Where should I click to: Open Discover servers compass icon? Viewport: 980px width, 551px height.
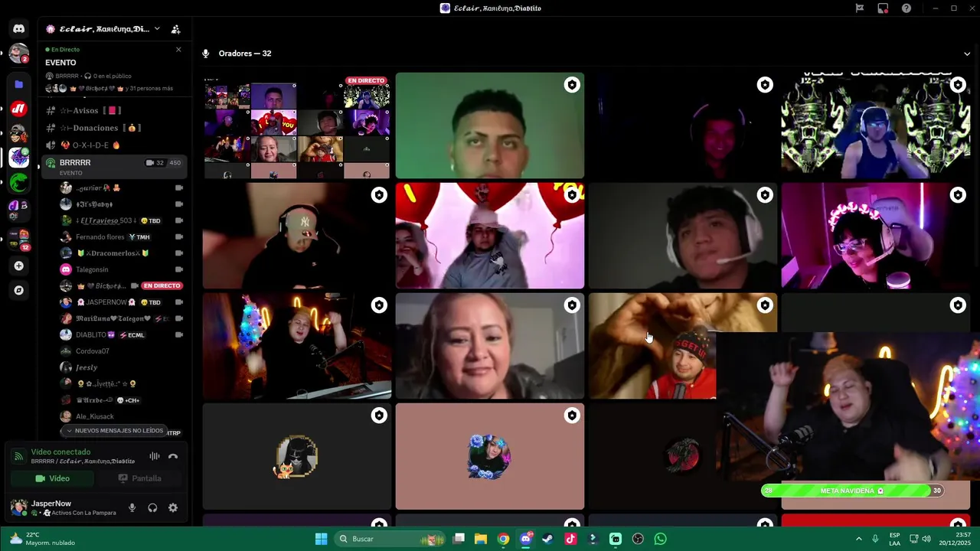(x=19, y=290)
